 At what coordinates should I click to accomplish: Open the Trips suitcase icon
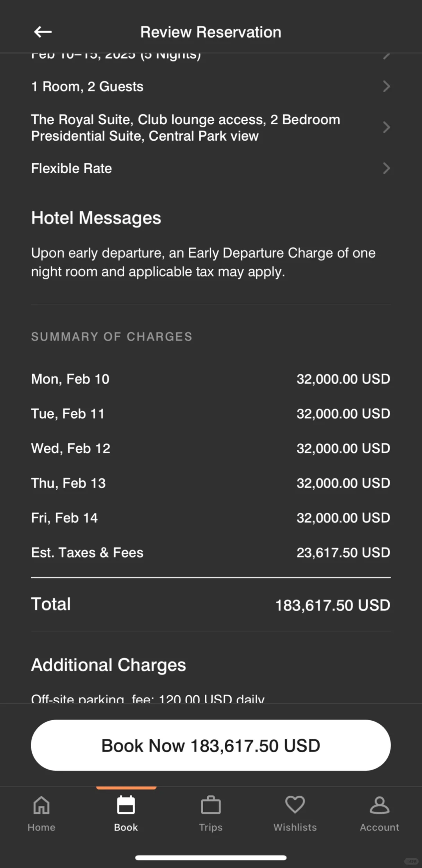tap(211, 805)
